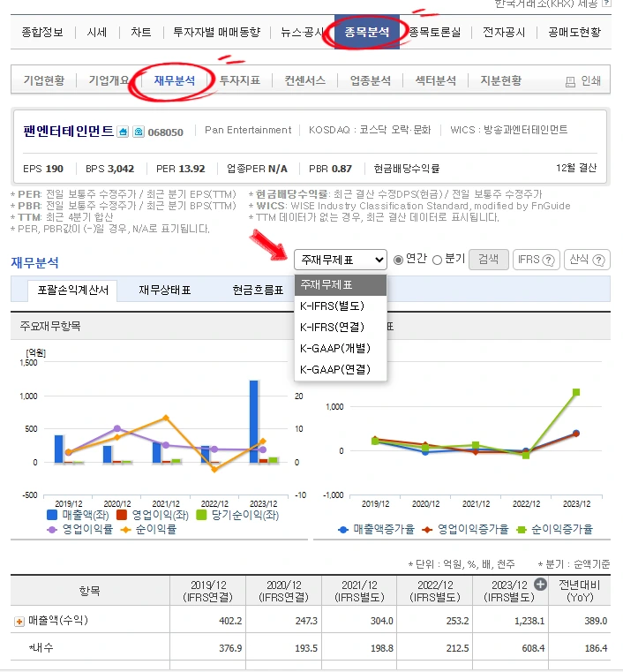This screenshot has width=623, height=672.
Task: Click the 2019/12 (IFRS연결) column header
Action: pos(207,591)
